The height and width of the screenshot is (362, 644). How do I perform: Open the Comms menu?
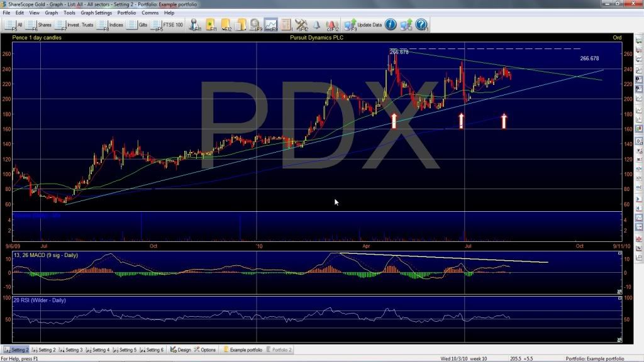(150, 13)
